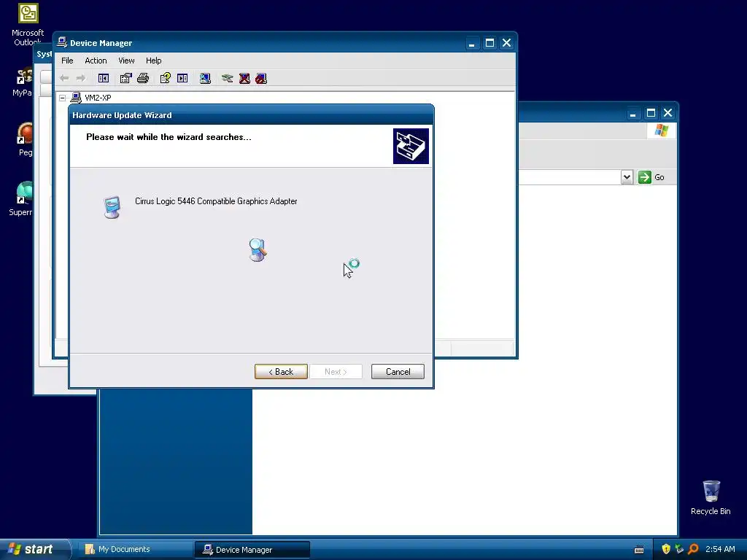Click the show/hide action pane toolbar icon
747x560 pixels.
182,78
